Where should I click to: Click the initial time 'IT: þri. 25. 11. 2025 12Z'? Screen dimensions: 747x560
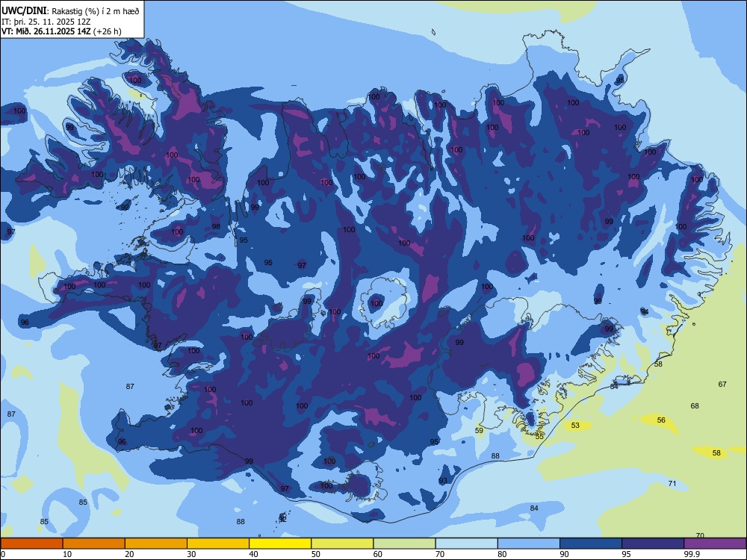(x=46, y=22)
